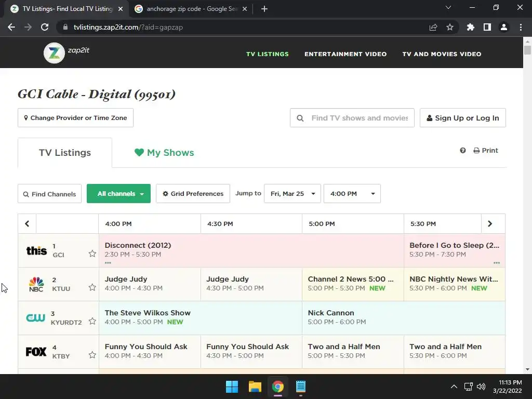532x399 pixels.
Task: Open Two and a Half Men 5:30 listing
Action: pyautogui.click(x=454, y=352)
